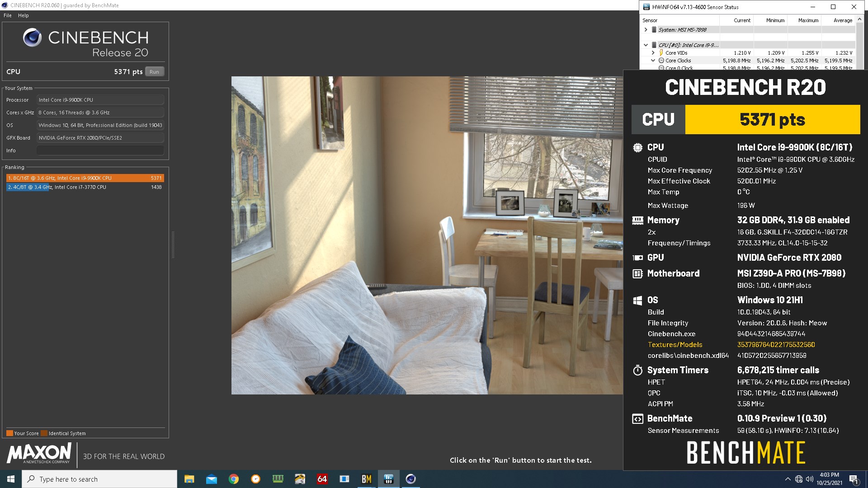The width and height of the screenshot is (868, 488).
Task: Click the BenchMate GPU section icon
Action: click(637, 258)
